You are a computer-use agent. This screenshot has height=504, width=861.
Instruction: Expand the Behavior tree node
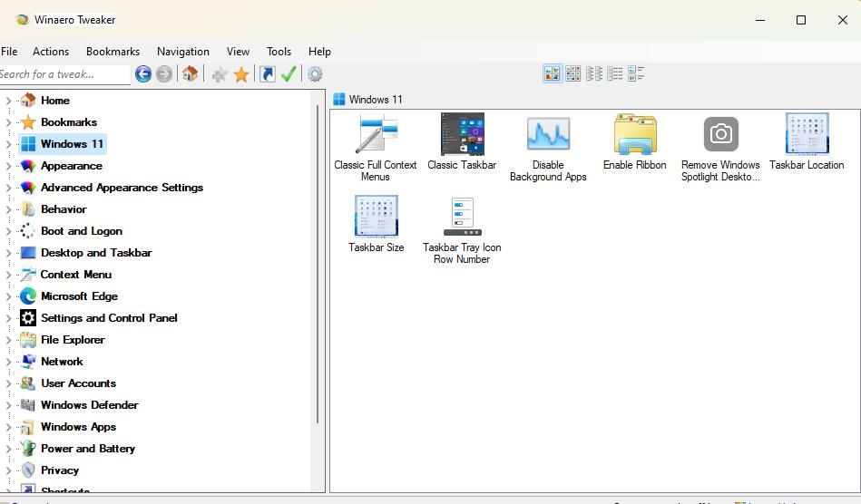[x=8, y=209]
